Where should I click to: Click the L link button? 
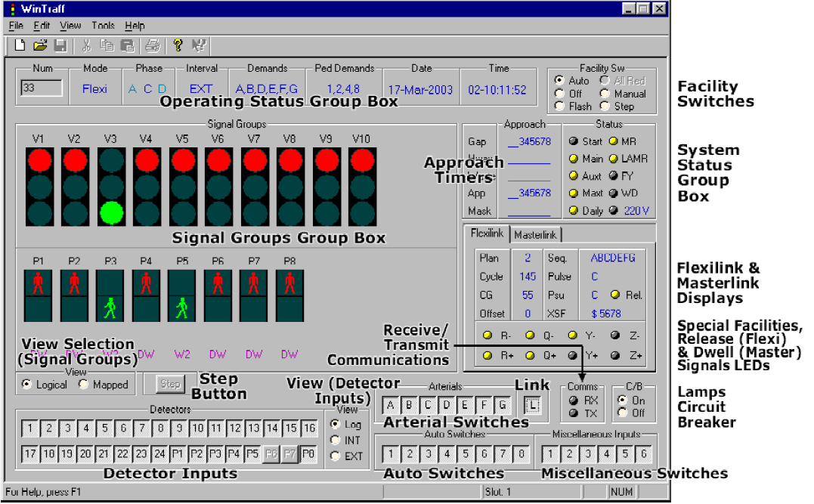[533, 405]
